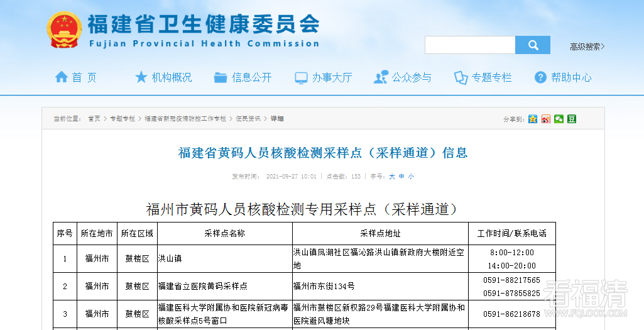
Task: Share the article to Douban
Action: click(x=572, y=119)
